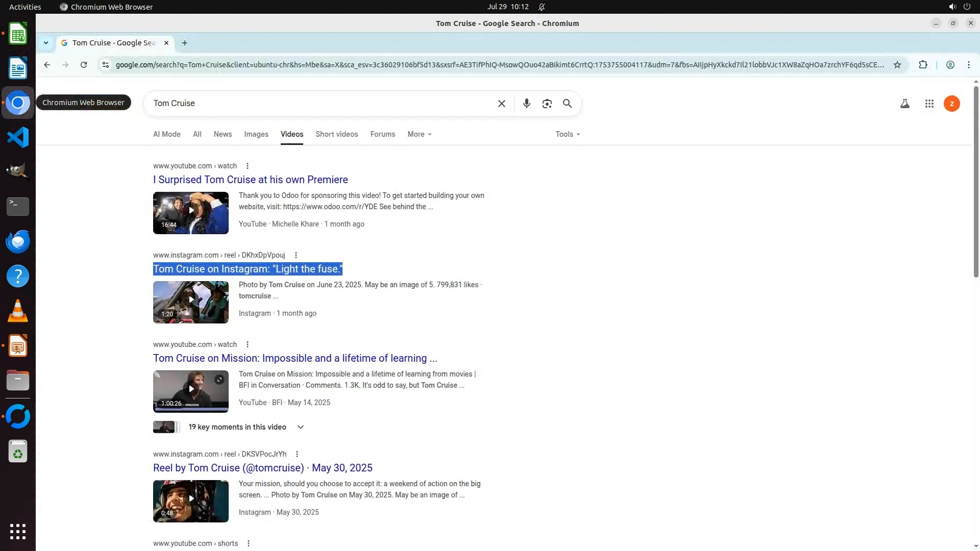Screen dimensions: 980x551
Task: Expand the 19 key moments section
Action: click(300, 427)
